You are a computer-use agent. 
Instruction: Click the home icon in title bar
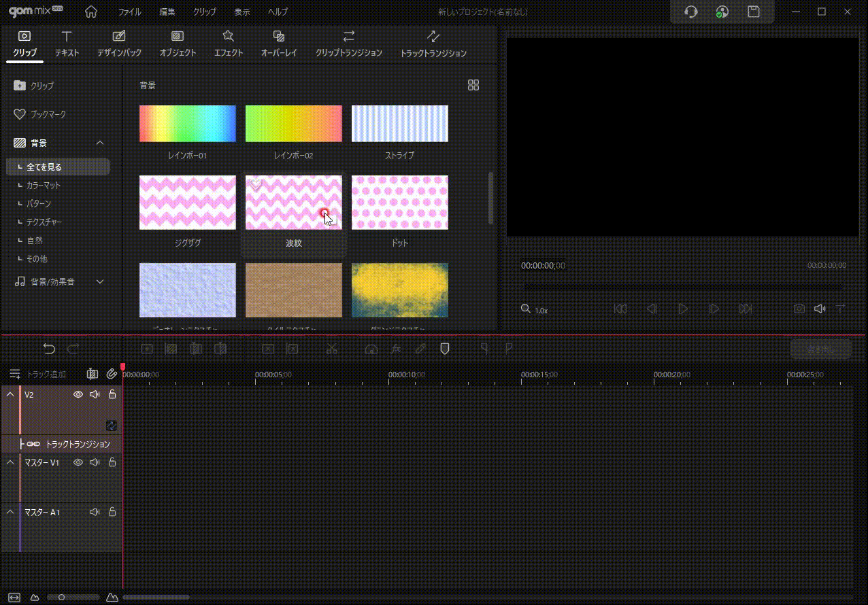tap(90, 12)
